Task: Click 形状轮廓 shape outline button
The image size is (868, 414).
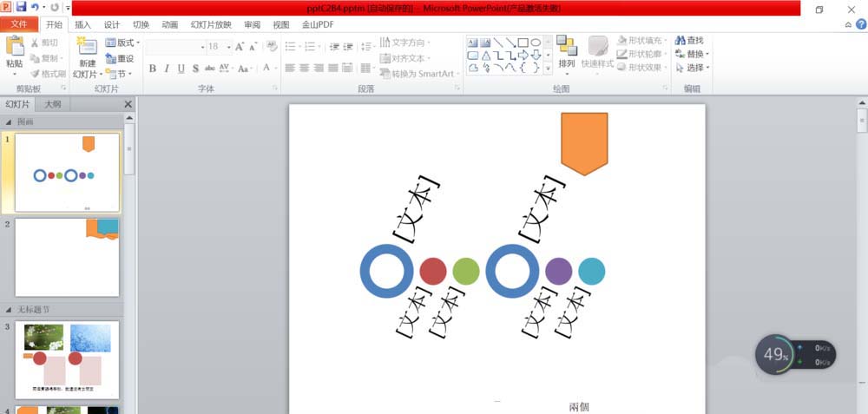Action: coord(642,54)
